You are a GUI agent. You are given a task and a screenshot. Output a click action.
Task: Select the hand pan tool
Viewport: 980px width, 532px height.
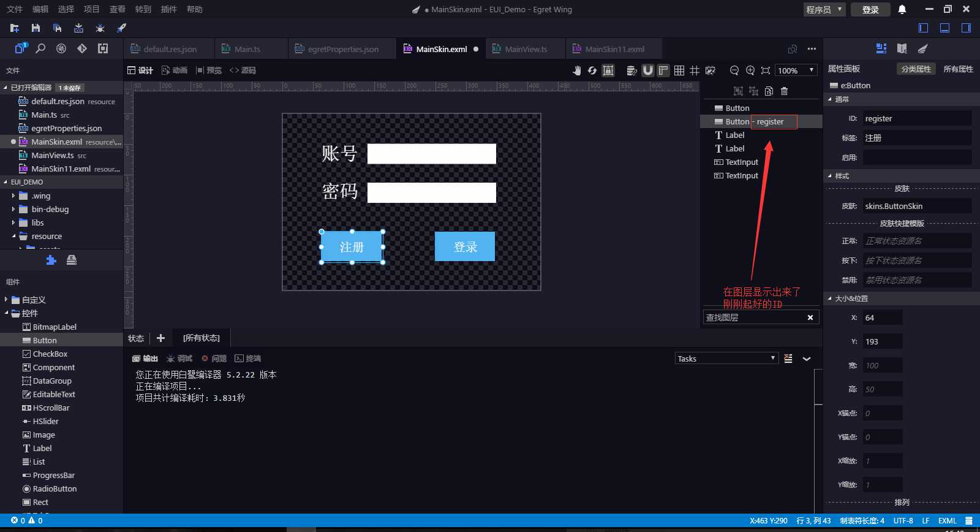coord(576,70)
